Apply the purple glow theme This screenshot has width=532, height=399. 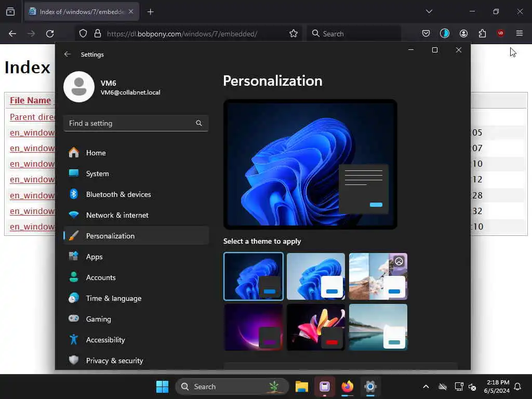(254, 327)
